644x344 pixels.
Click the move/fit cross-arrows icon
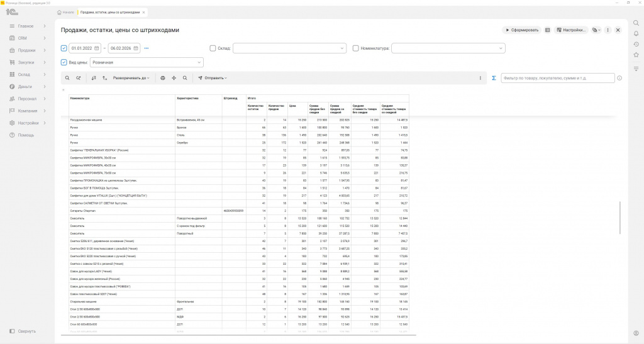174,78
